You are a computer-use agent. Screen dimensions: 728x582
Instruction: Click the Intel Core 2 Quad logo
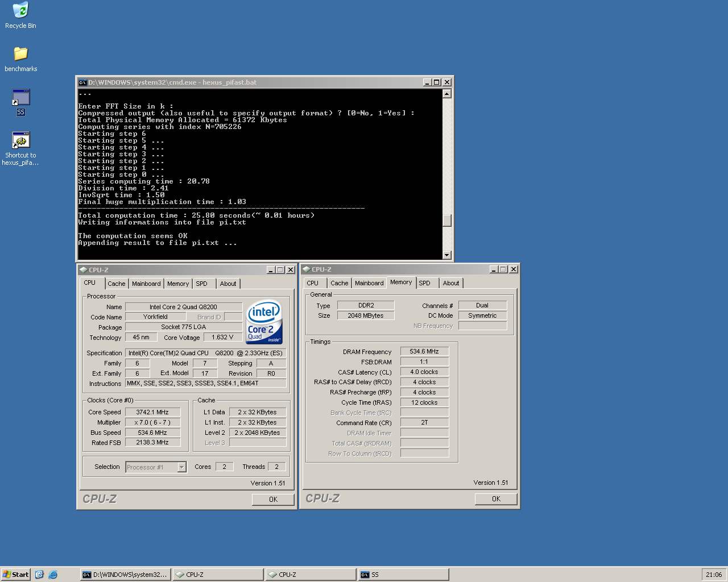pos(264,322)
